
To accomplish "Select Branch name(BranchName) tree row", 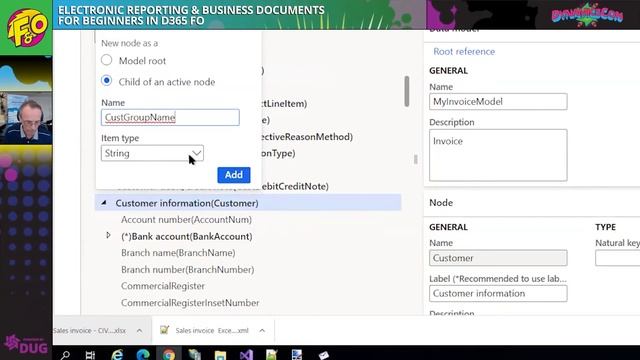I will pos(178,253).
